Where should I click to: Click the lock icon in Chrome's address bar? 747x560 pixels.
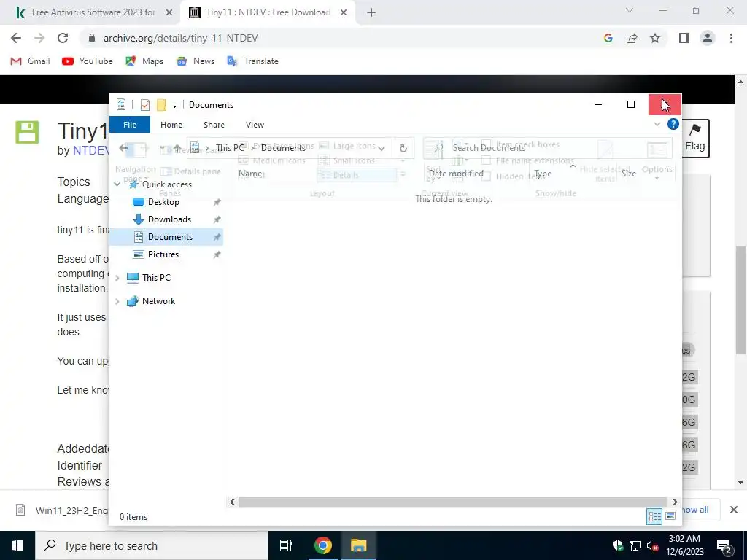pos(92,38)
